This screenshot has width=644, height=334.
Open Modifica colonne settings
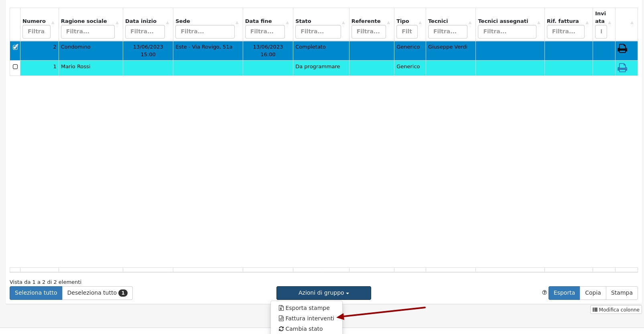coord(616,310)
